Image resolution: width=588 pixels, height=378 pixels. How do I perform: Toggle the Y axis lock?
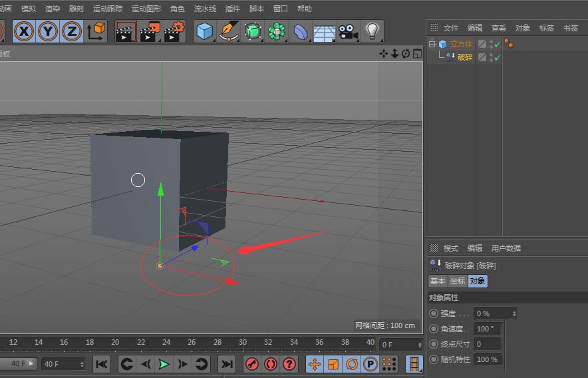[x=48, y=31]
